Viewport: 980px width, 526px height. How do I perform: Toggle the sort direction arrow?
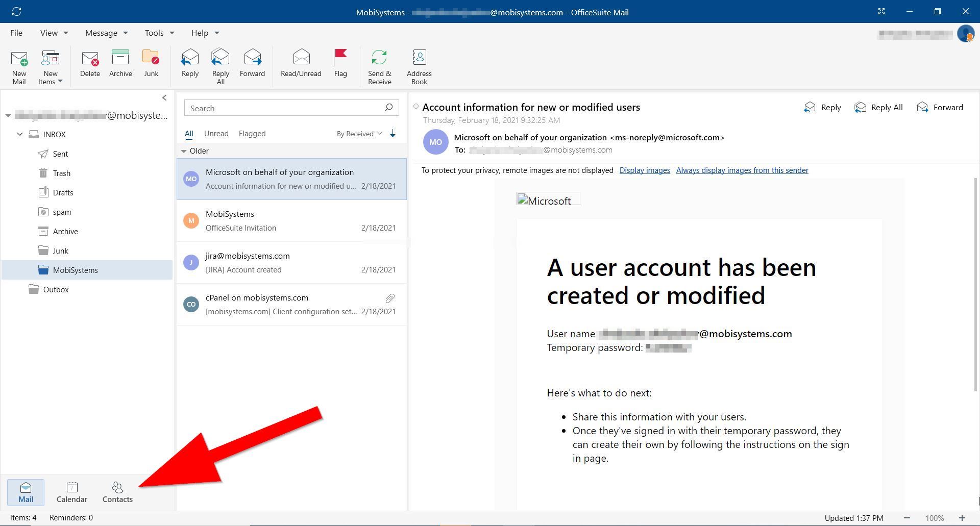tap(393, 133)
